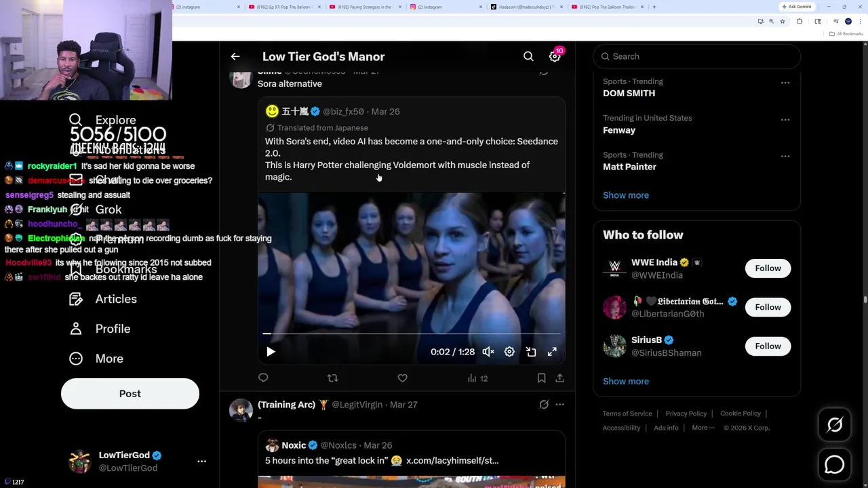Open Chrome profile avatar
The image size is (868, 488).
tap(848, 22)
